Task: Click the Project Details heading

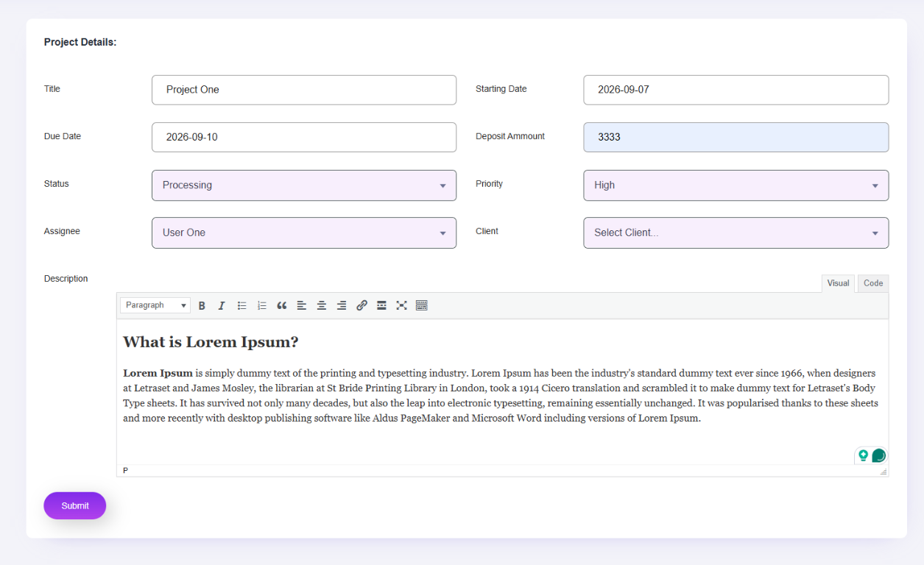Action: (x=80, y=43)
